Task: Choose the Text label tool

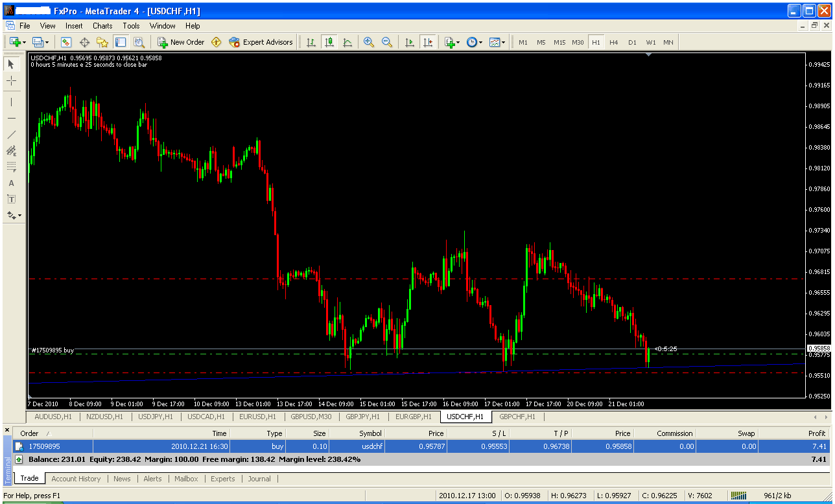Action: (x=11, y=183)
